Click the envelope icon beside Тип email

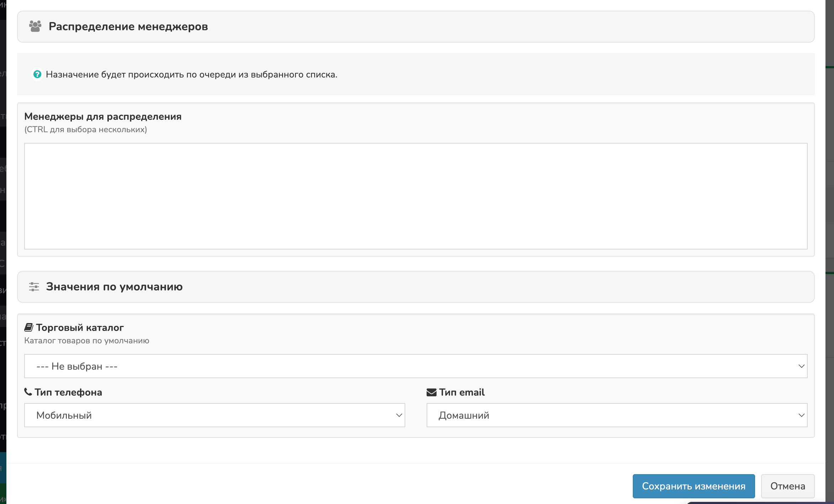[431, 392]
